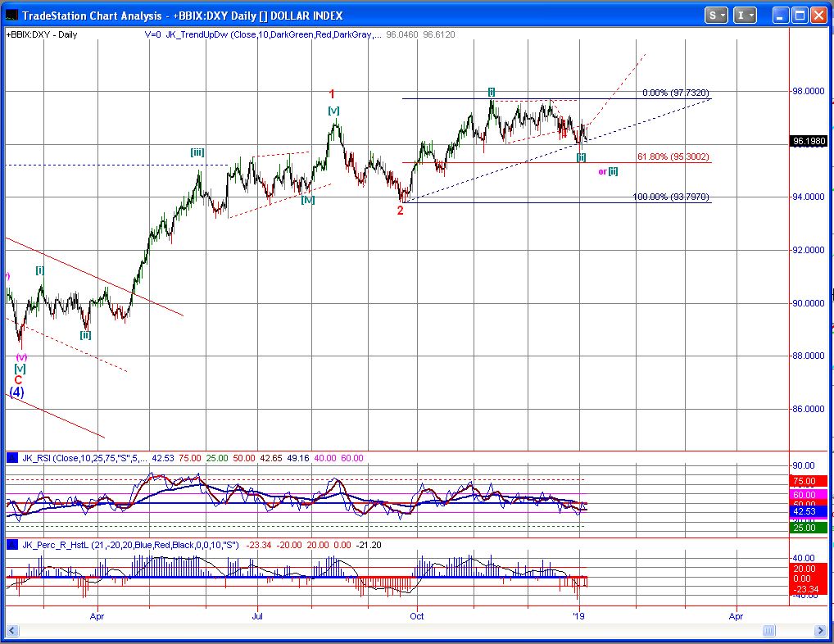
Task: Click the '19 year label on time axis
Action: click(x=578, y=616)
